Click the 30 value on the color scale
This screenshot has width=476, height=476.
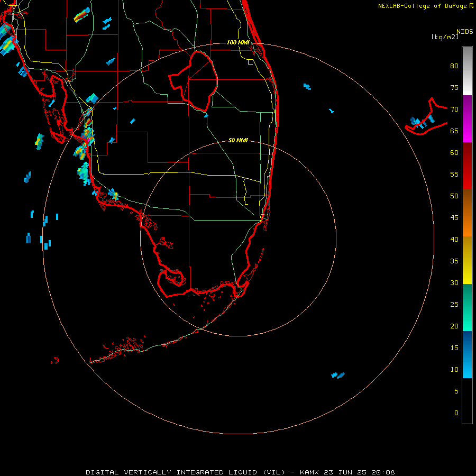(x=454, y=282)
